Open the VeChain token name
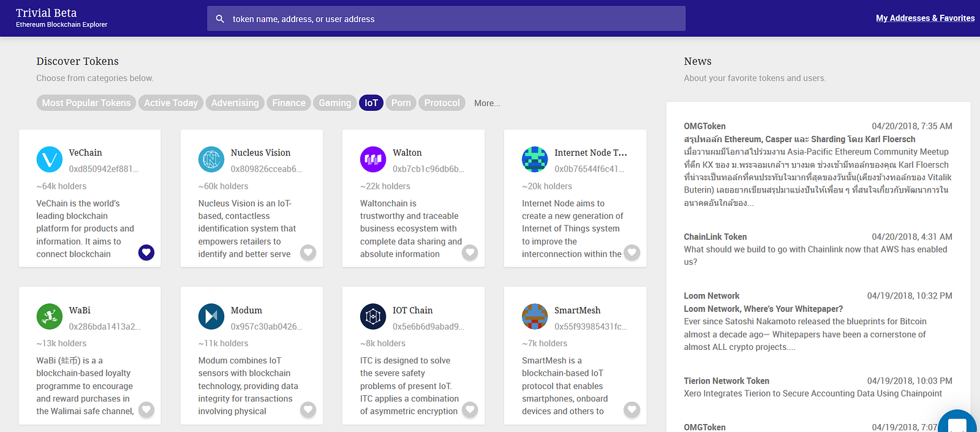 tap(85, 153)
